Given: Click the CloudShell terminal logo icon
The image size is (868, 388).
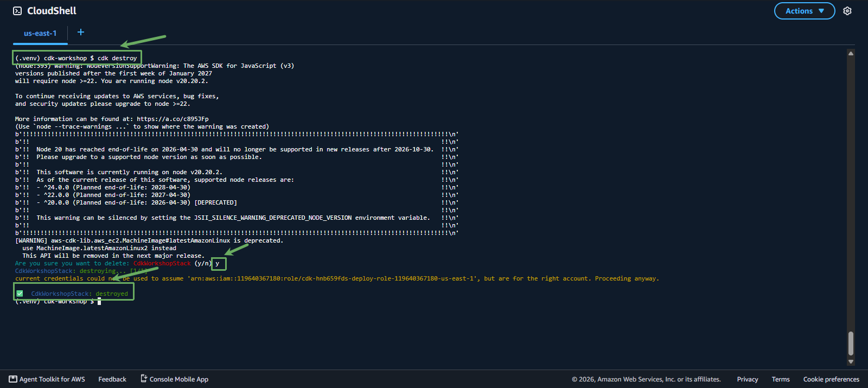Looking at the screenshot, I should [17, 11].
